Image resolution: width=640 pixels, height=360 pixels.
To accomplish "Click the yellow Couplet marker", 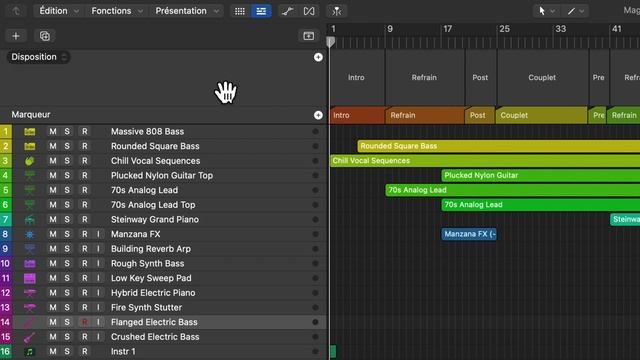I will click(x=541, y=116).
